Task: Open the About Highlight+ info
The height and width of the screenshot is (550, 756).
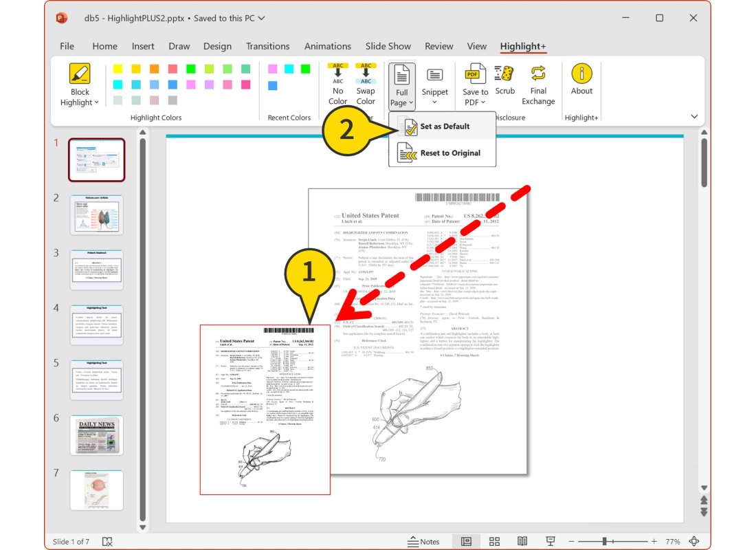Action: [581, 79]
